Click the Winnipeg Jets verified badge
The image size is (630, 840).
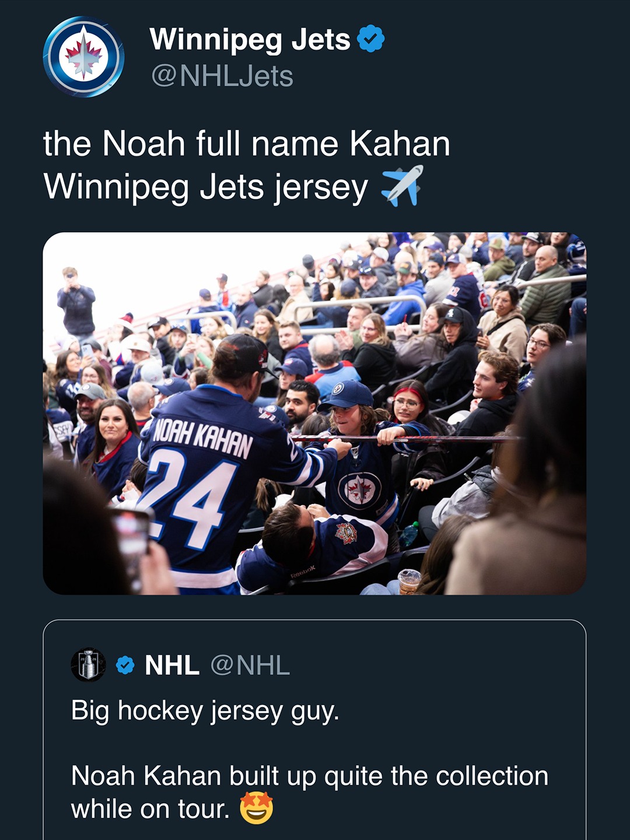coord(371,39)
